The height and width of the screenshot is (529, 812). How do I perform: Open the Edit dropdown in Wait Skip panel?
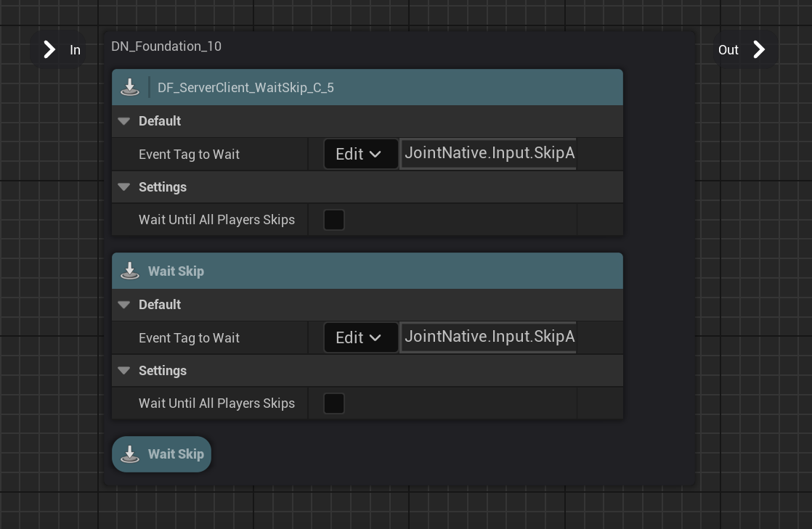coord(360,338)
